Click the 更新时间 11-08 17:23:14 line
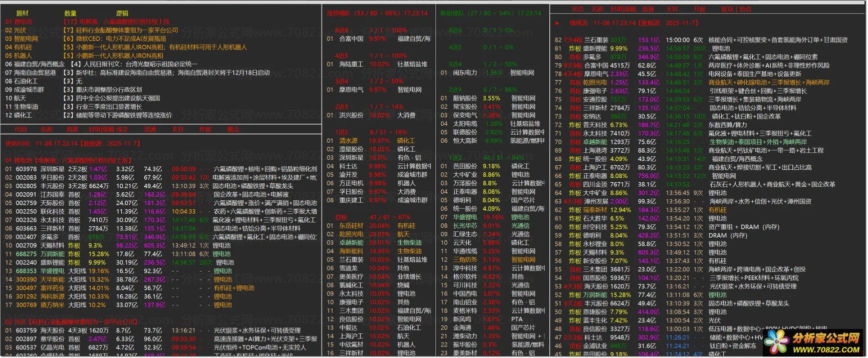This screenshot has height=358, width=868. pyautogui.click(x=73, y=144)
